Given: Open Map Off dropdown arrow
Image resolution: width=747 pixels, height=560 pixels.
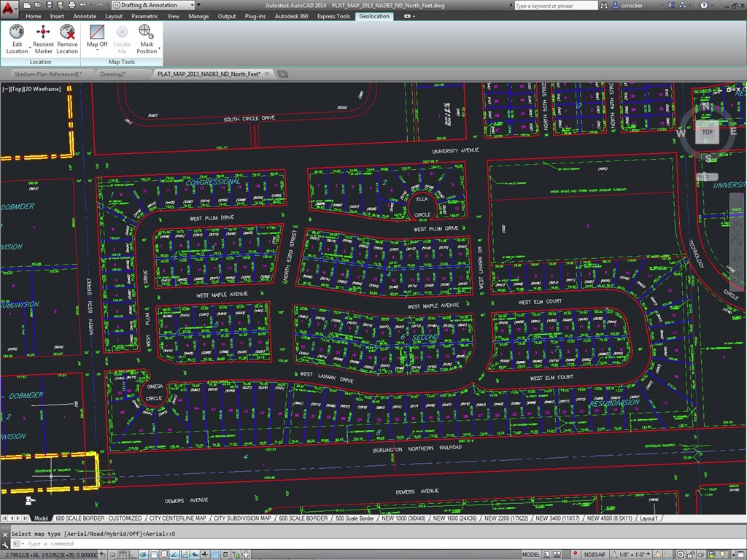Looking at the screenshot, I should click(x=97, y=50).
